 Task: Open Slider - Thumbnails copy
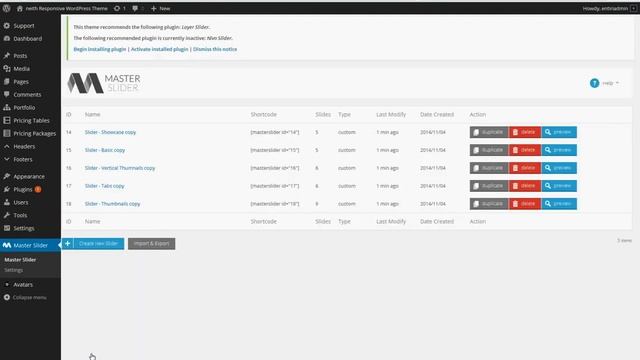(x=112, y=204)
